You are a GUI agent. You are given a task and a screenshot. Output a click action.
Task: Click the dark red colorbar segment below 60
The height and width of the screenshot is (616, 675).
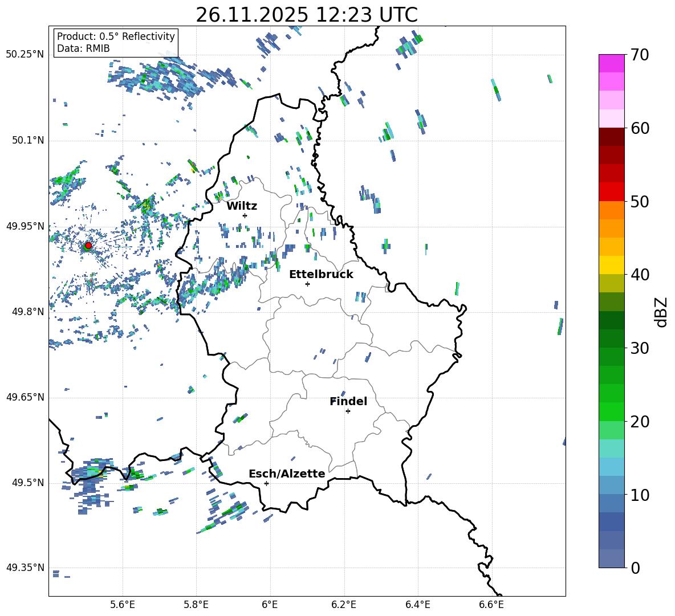pyautogui.click(x=612, y=137)
